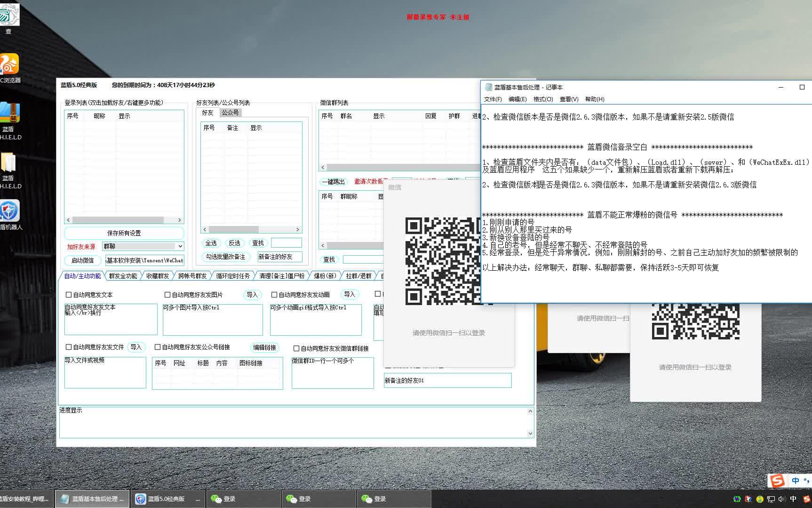Click 导入 button next to 自动同意好友发动画
Viewport: 812px width, 508px height.
[x=350, y=294]
